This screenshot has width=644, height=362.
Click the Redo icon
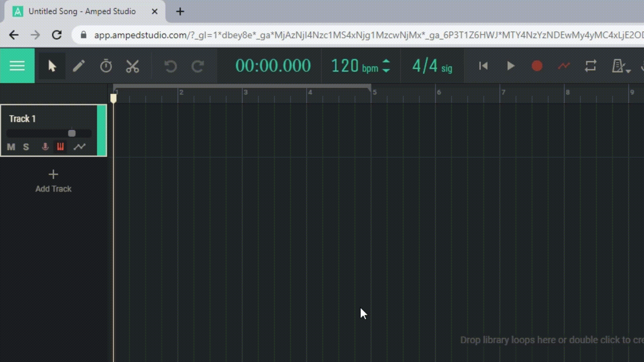click(x=198, y=66)
